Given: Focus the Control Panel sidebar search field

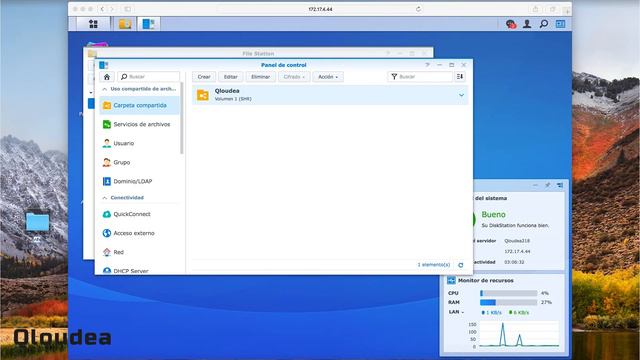Looking at the screenshot, I should point(149,77).
